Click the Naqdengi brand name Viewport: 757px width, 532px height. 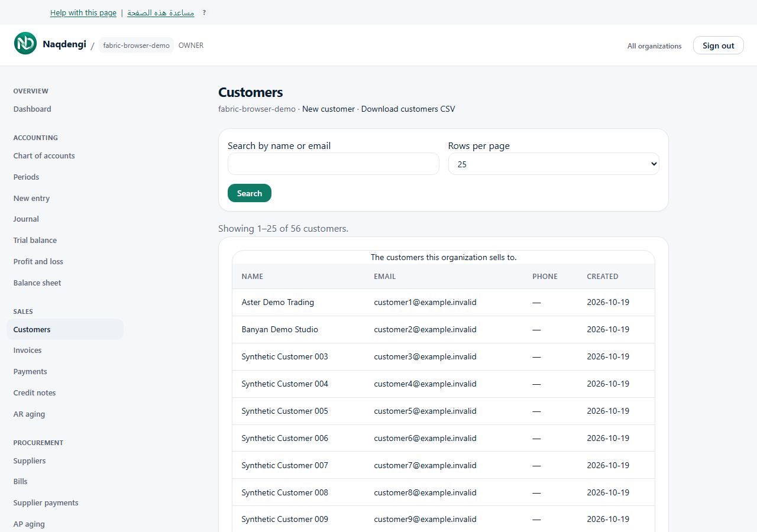point(64,44)
